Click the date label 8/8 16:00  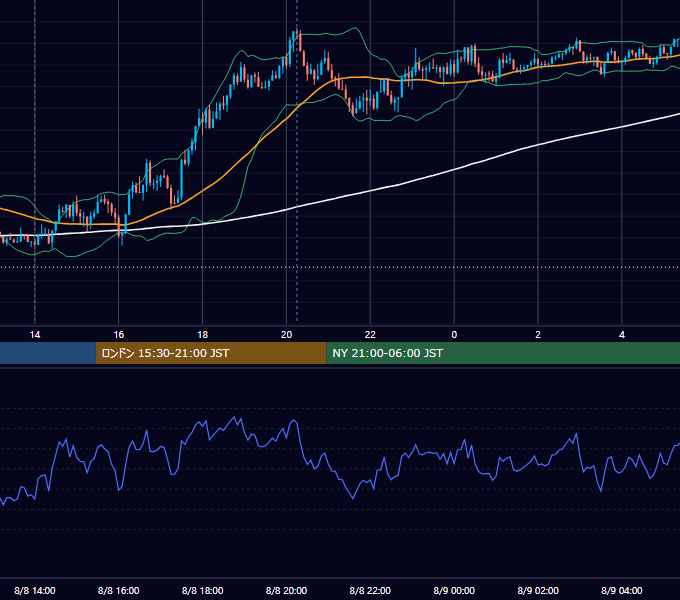118,590
